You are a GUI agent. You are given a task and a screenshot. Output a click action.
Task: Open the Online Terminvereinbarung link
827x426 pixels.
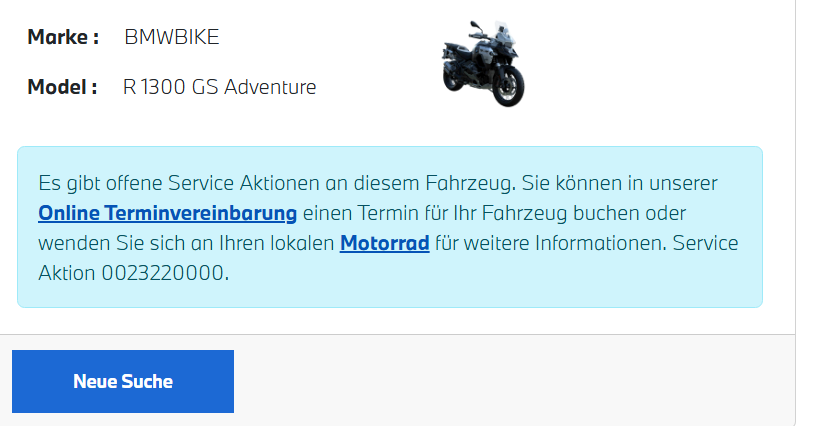167,213
